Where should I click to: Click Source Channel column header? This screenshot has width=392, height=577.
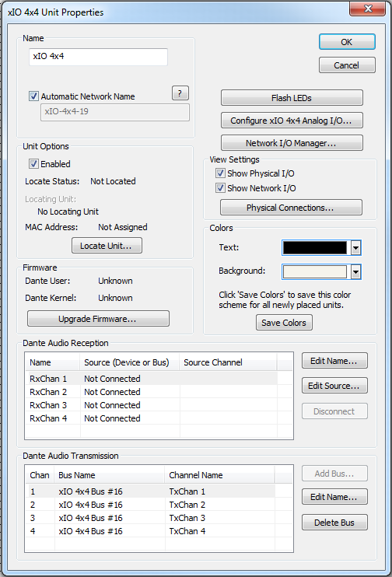(228, 362)
